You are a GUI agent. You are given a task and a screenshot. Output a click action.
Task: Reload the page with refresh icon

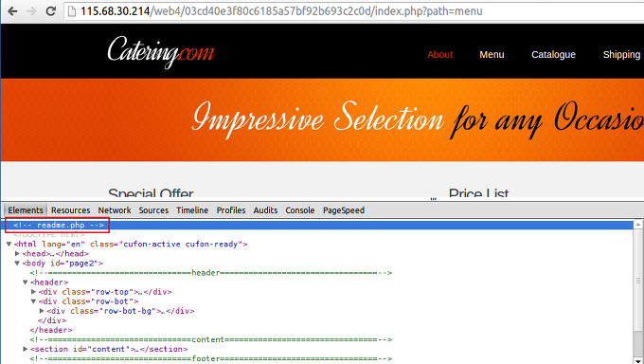coord(50,11)
